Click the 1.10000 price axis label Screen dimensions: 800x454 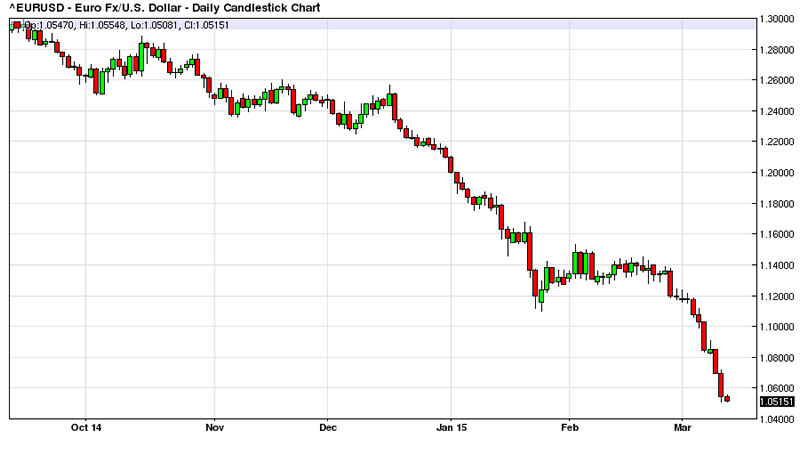(x=777, y=327)
